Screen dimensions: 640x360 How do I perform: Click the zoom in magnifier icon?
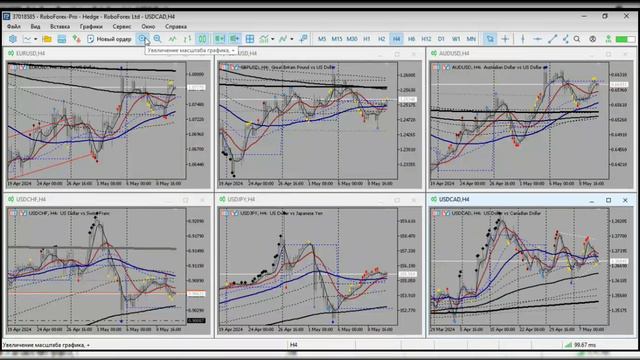click(142, 39)
